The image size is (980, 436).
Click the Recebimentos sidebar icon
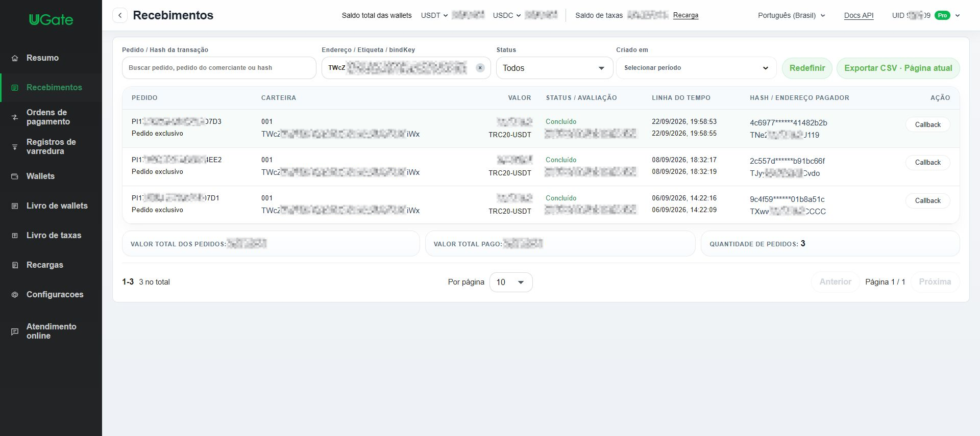coord(15,88)
